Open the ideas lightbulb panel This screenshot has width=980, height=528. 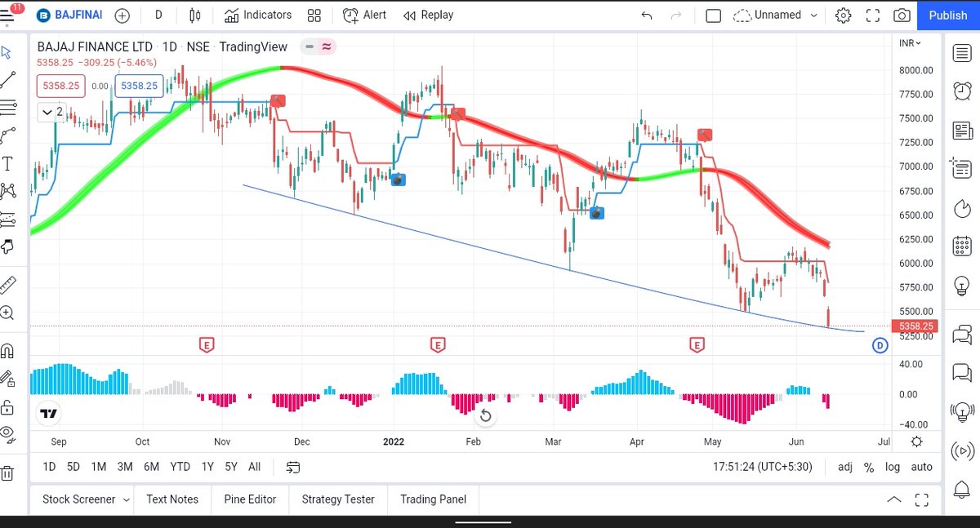click(962, 285)
